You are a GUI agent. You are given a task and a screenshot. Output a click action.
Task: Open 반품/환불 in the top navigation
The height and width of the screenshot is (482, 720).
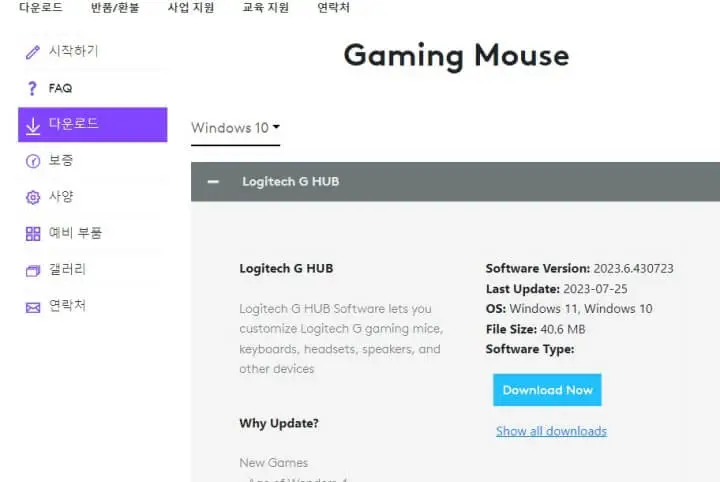click(x=115, y=7)
